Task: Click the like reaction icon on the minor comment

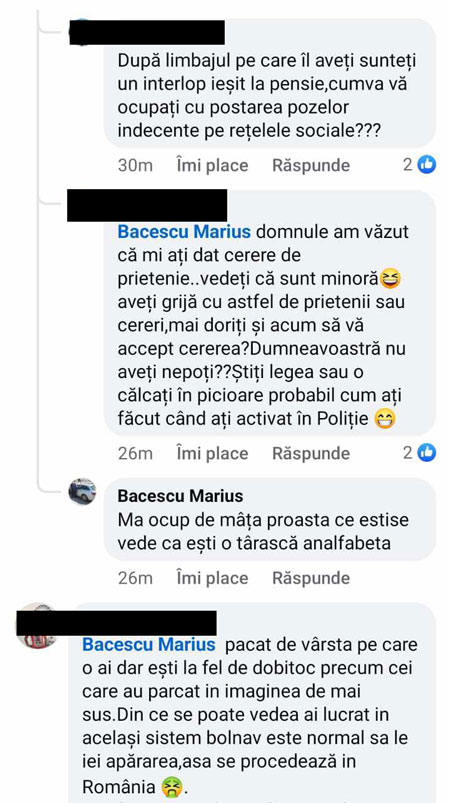Action: click(426, 452)
